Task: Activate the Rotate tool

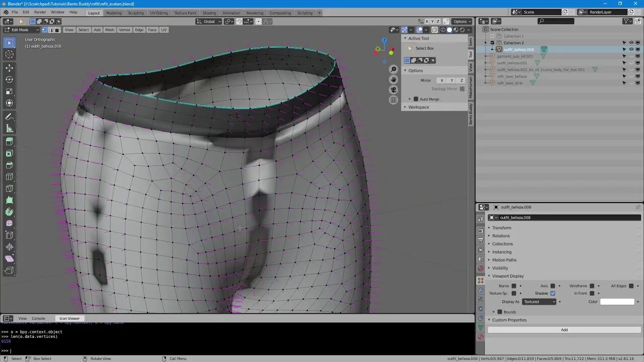Action: point(9,80)
